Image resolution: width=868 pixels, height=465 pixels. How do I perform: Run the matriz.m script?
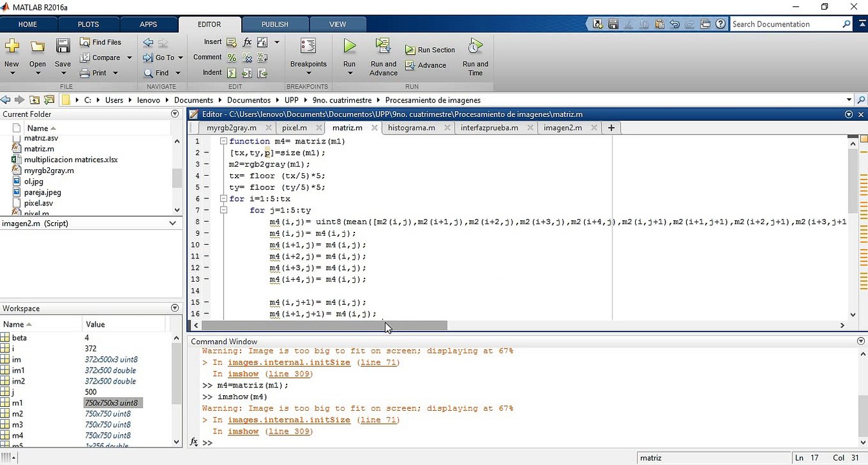(349, 46)
